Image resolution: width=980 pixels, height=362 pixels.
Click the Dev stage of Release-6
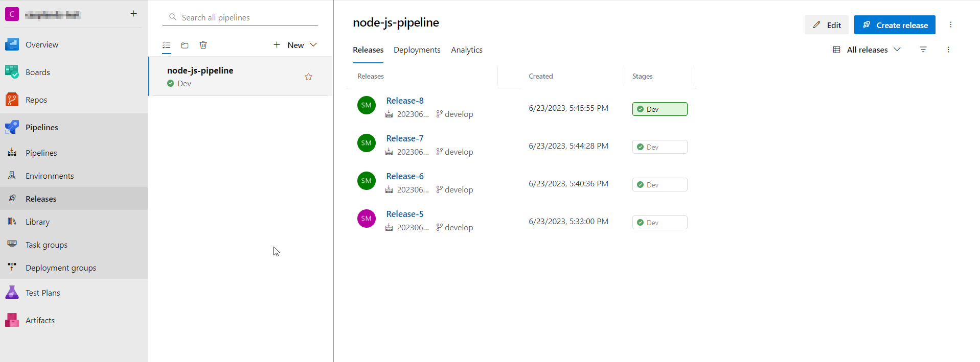(660, 185)
